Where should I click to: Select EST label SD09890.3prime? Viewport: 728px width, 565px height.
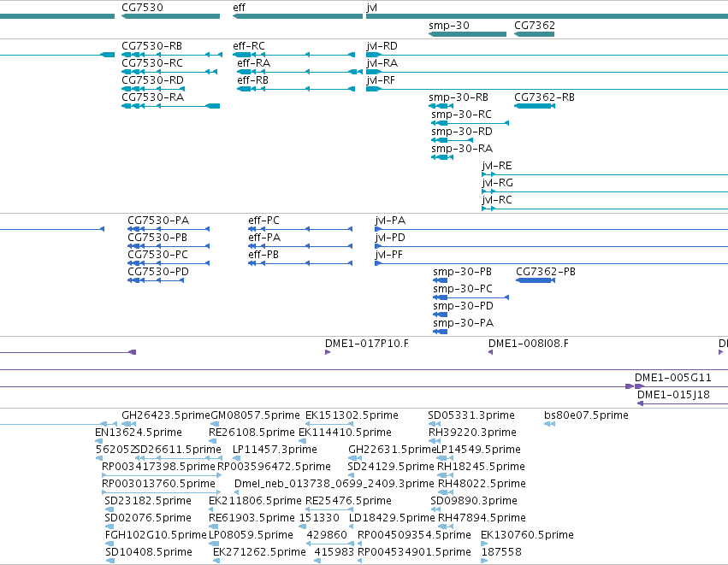click(474, 501)
